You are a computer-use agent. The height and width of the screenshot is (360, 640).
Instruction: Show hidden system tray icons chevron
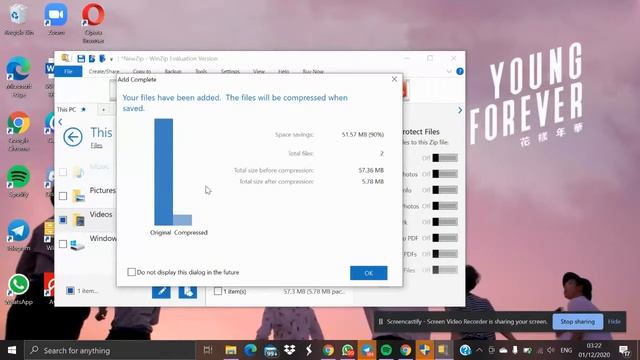[x=479, y=350]
